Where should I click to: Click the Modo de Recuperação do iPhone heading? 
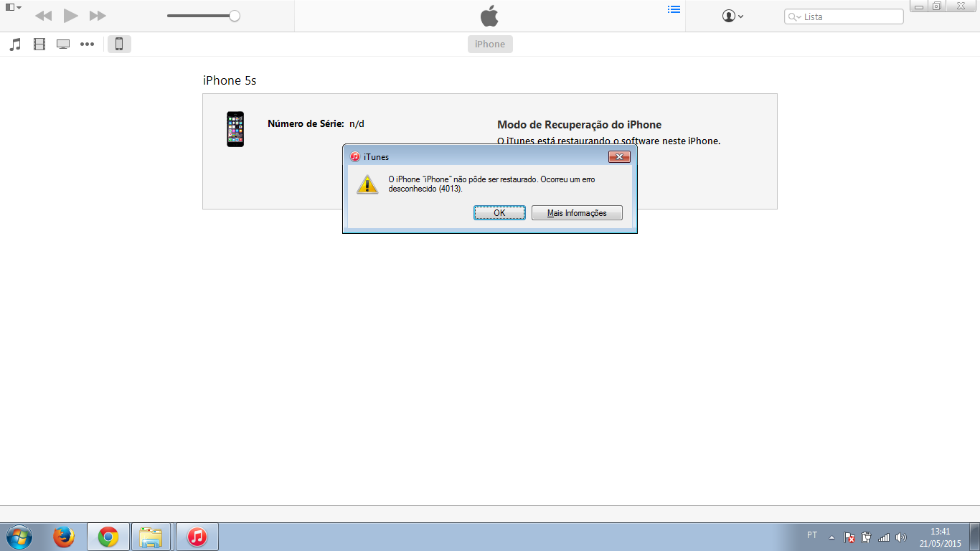coord(579,125)
